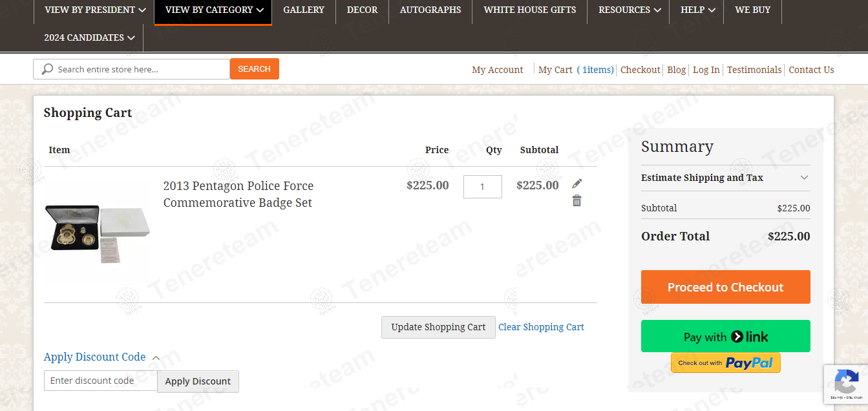Click the quantity field showing 1
Screen dimensions: 868x411
pos(482,186)
